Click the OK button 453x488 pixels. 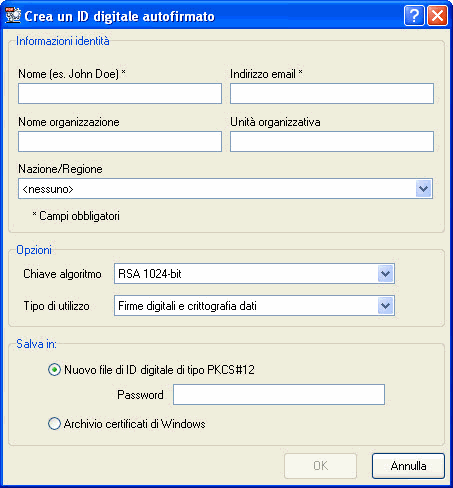click(x=320, y=466)
